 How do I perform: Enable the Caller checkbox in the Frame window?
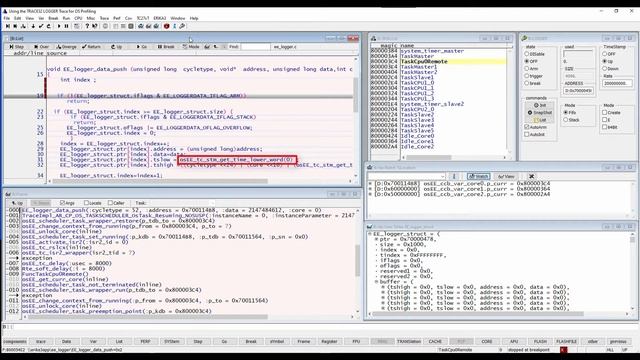[x=111, y=203]
